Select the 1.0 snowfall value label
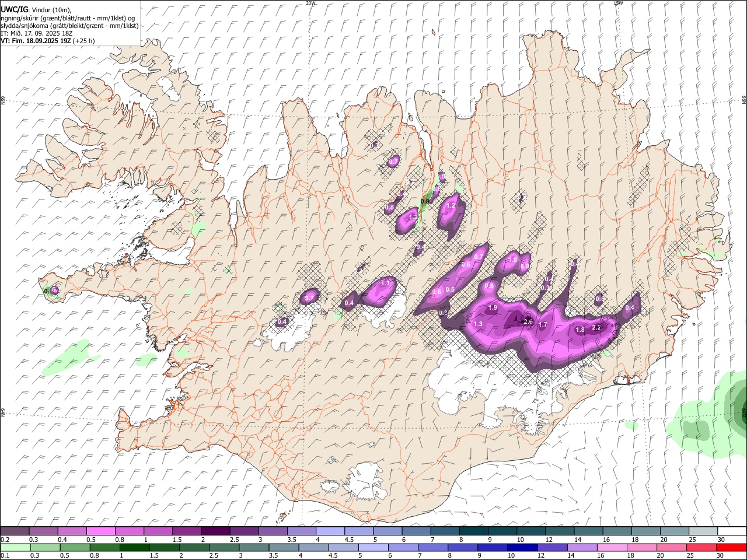This screenshot has height=560, width=747. 513,260
